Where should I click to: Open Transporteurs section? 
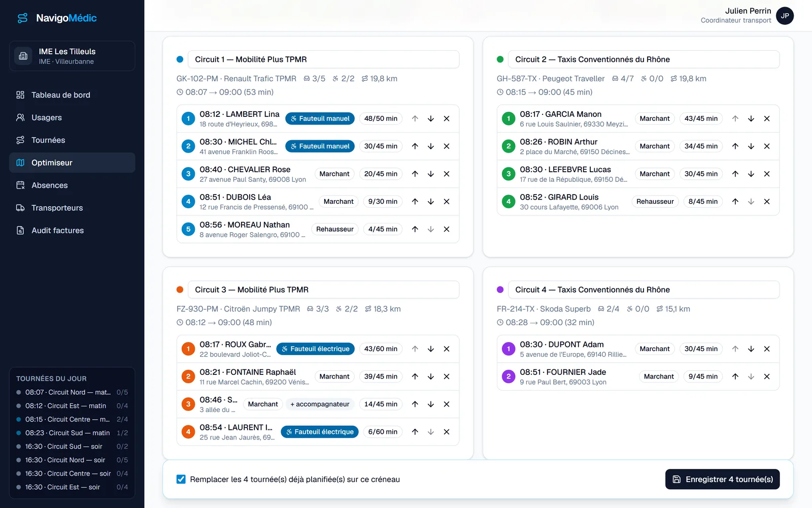coord(72,208)
